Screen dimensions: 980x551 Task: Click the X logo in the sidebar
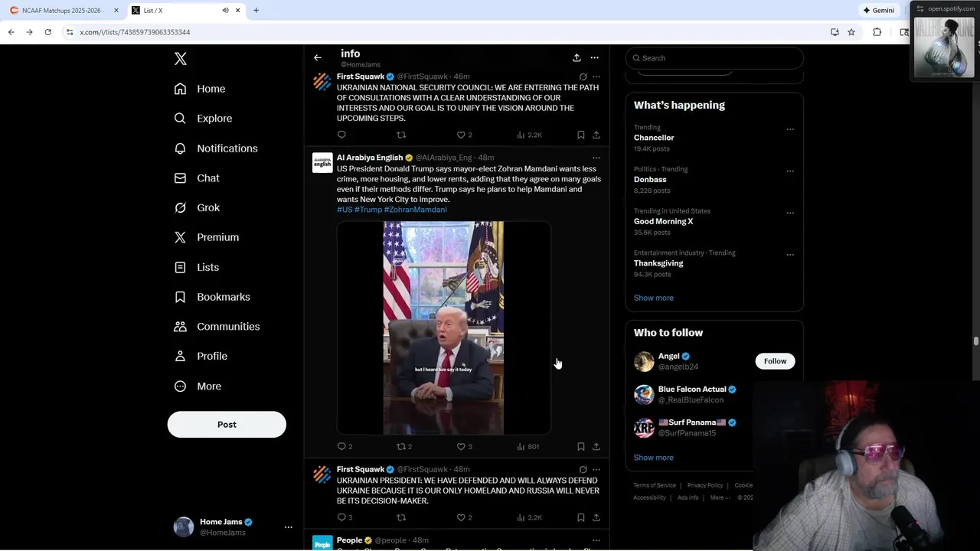tap(181, 59)
